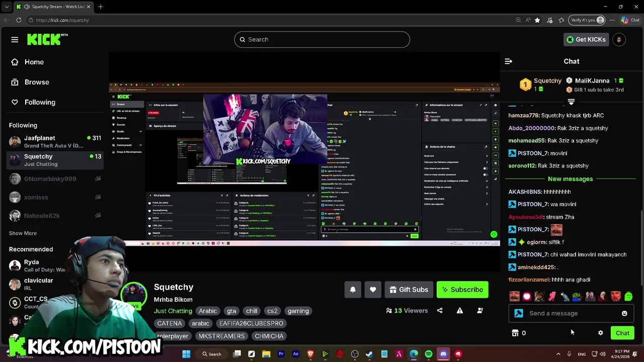This screenshot has height=362, width=644.
Task: Open user profile avatar menu
Action: point(619,40)
